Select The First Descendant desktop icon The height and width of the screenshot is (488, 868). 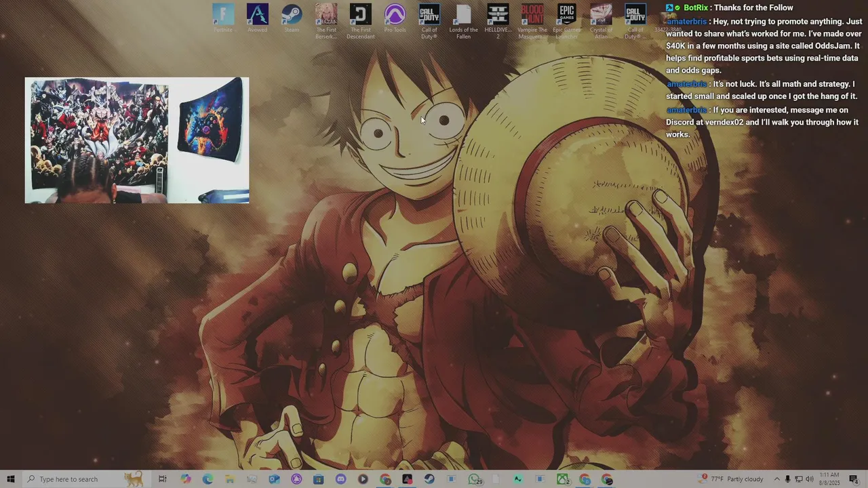(x=360, y=21)
